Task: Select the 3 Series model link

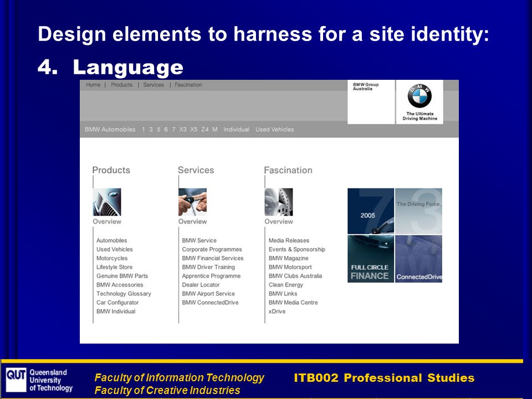Action: [x=151, y=130]
